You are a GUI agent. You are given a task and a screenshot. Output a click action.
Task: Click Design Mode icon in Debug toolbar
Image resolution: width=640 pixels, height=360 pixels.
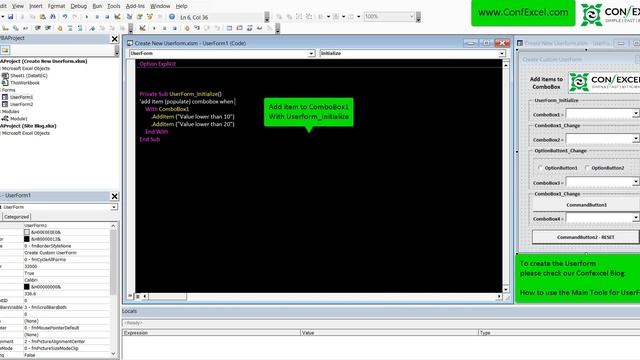[x=142, y=28]
